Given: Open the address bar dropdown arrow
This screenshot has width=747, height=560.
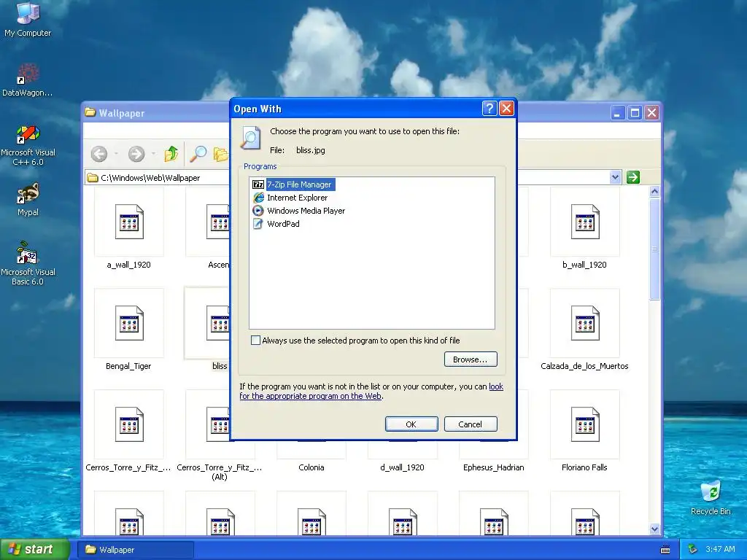Looking at the screenshot, I should pyautogui.click(x=615, y=178).
